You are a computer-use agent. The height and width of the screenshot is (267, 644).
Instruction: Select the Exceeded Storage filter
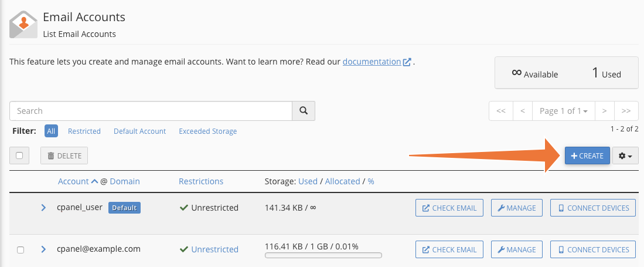[x=207, y=131]
